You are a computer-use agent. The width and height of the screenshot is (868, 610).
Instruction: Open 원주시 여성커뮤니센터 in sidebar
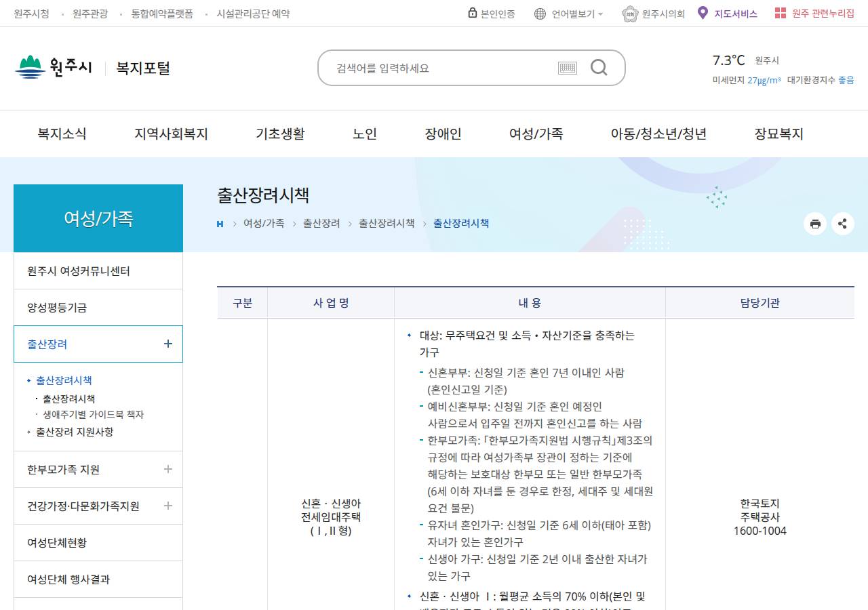tap(98, 271)
